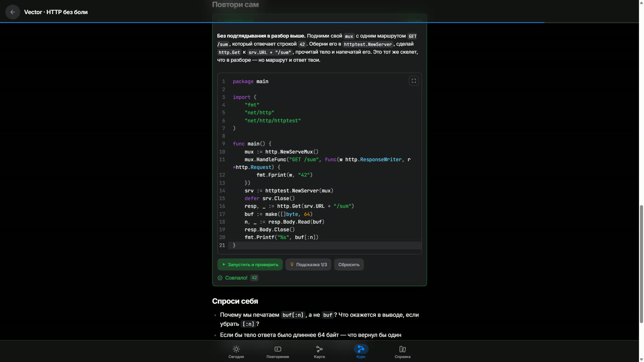Click the "Спроси себя" heading
The width and height of the screenshot is (644, 362).
235,301
